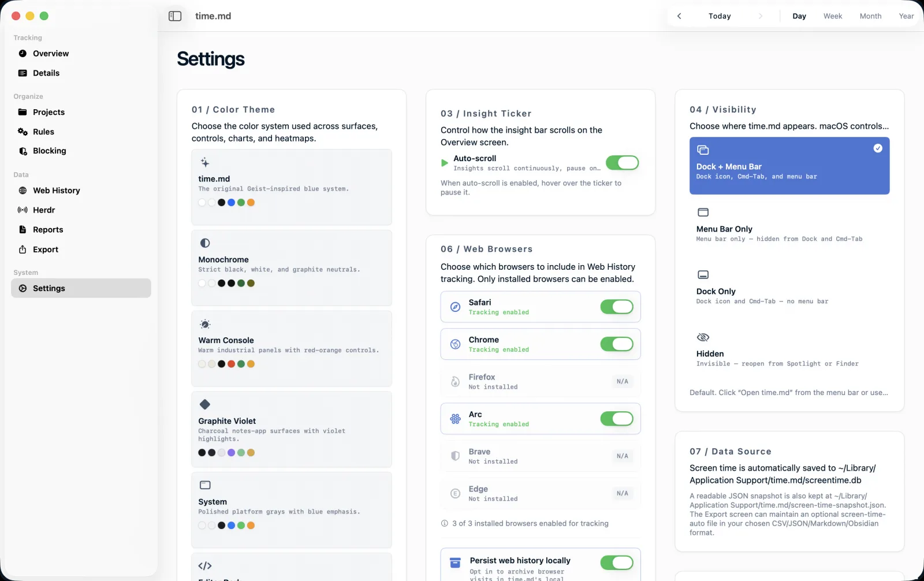Click the selected checkmark on Dock + Menu Bar

click(878, 148)
